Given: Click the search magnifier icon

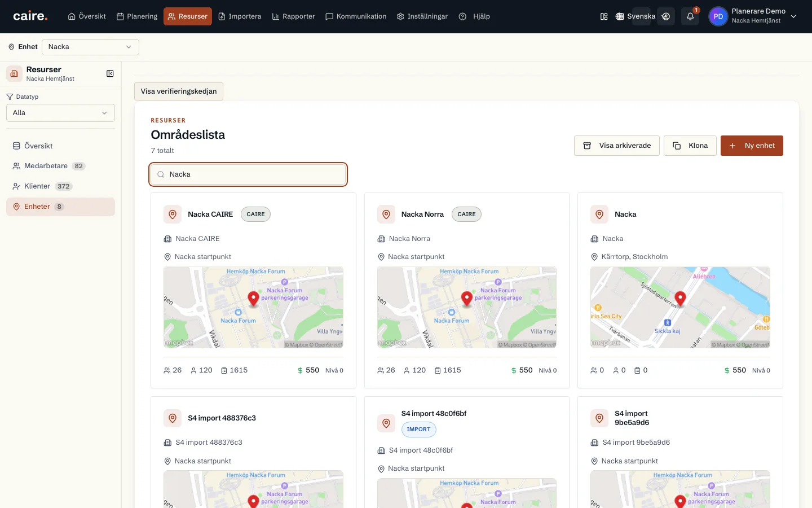Looking at the screenshot, I should (161, 174).
